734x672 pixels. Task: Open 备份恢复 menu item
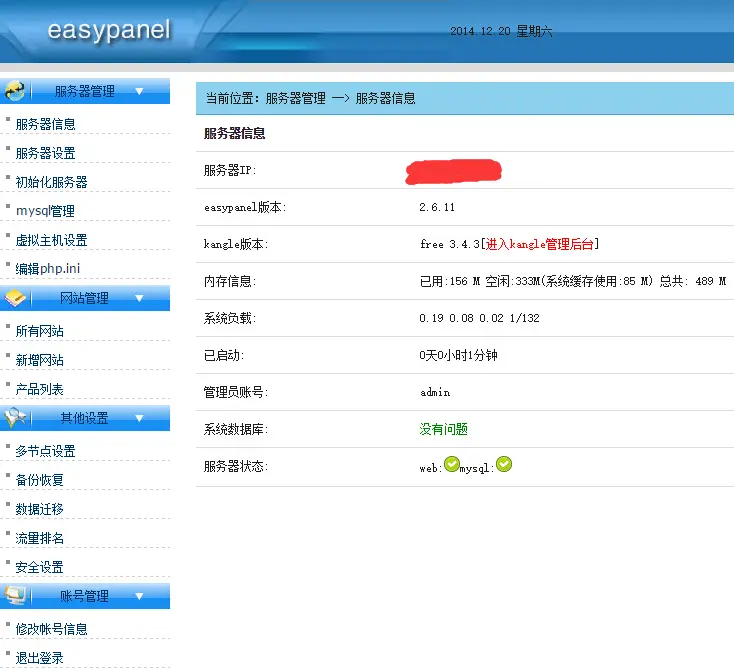40,480
